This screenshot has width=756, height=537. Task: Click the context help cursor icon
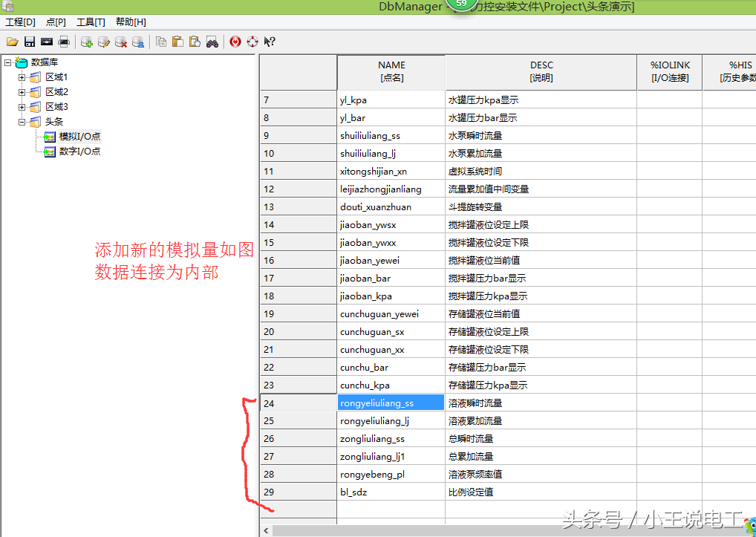pyautogui.click(x=270, y=42)
